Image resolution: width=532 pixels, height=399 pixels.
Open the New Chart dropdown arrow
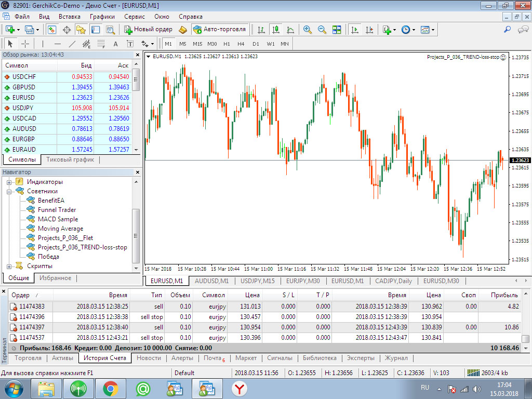[18, 30]
